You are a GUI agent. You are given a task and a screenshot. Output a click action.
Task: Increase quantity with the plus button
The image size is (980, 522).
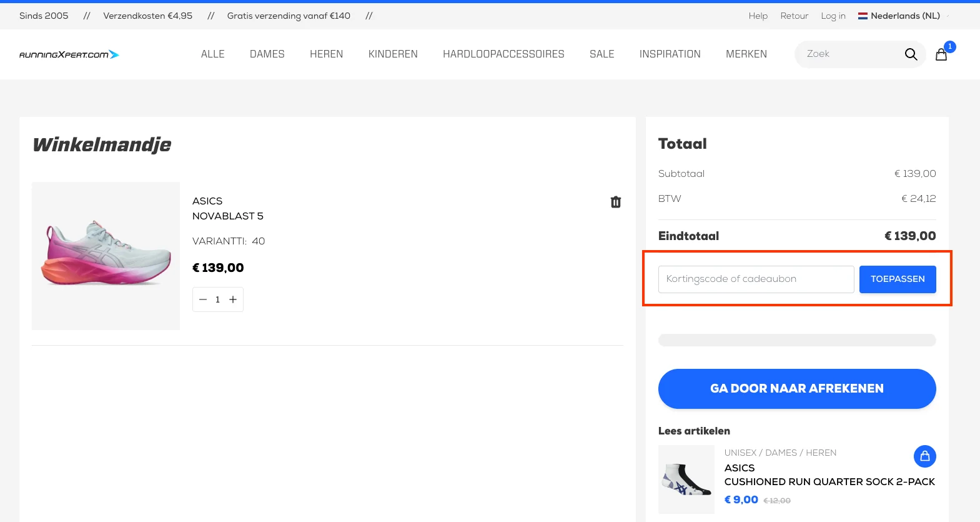(233, 299)
